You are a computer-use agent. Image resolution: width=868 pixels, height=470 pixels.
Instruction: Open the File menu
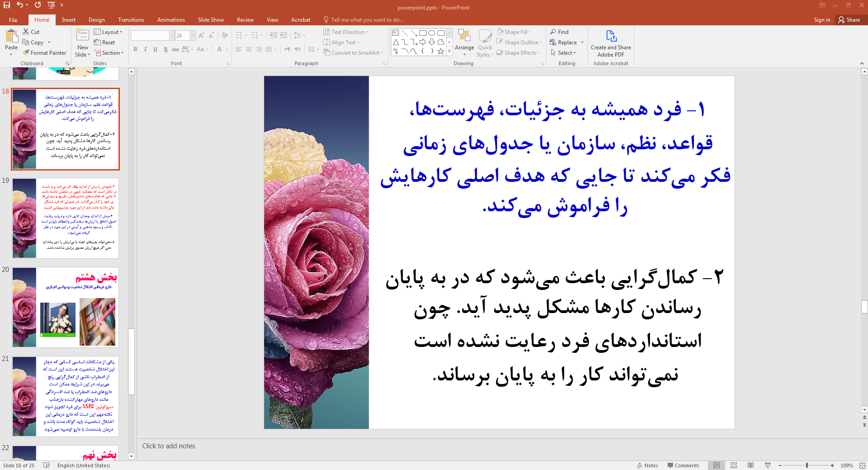(x=13, y=20)
